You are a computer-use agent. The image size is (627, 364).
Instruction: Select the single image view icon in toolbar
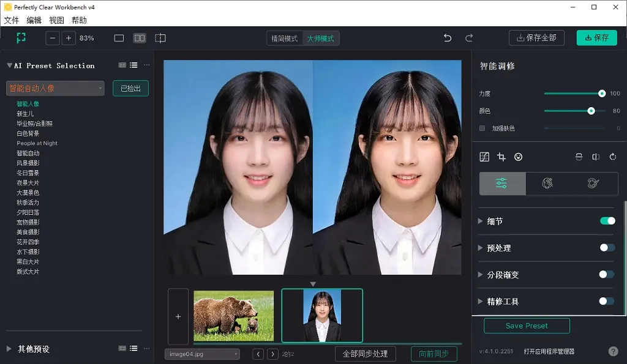point(118,37)
